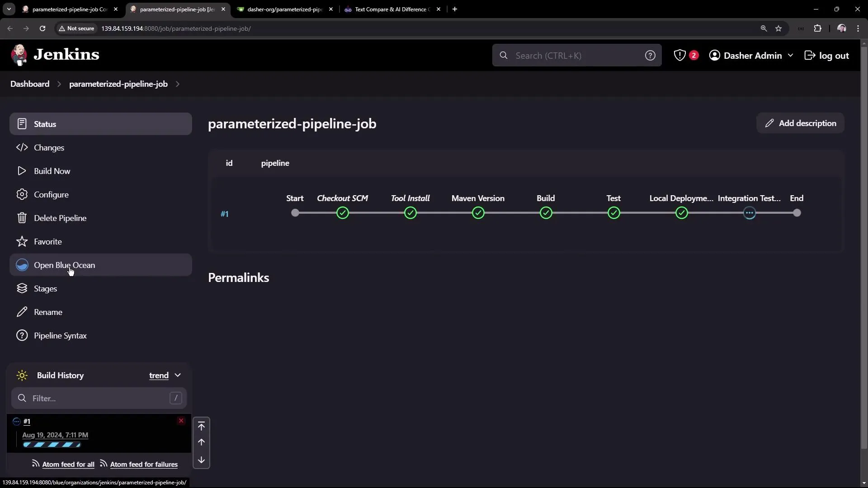Open Blue Ocean via circle icon
The width and height of the screenshot is (868, 488).
[22, 265]
